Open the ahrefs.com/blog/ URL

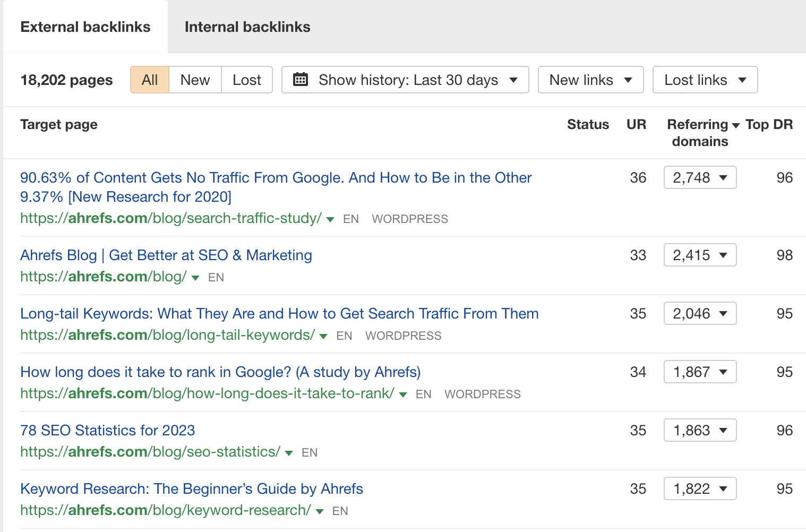[x=104, y=277]
